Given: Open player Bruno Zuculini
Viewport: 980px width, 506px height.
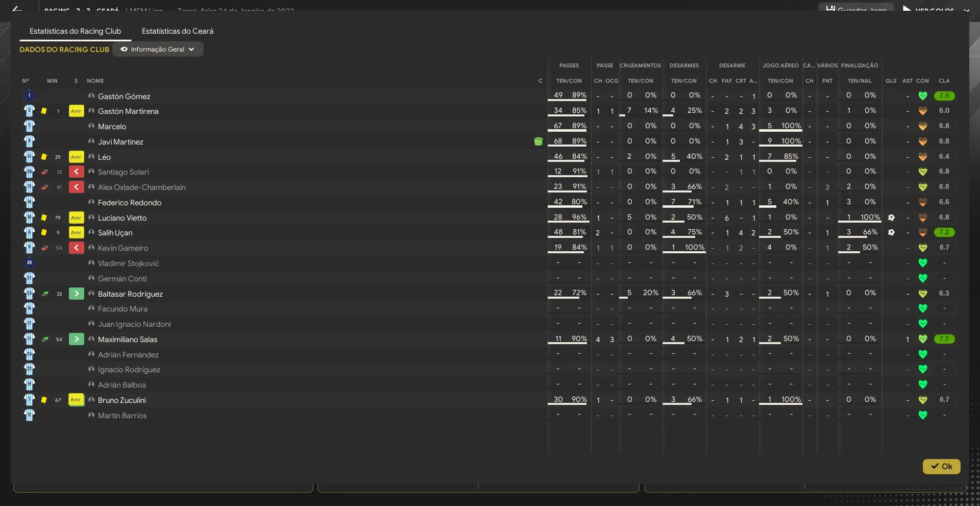Looking at the screenshot, I should (122, 400).
